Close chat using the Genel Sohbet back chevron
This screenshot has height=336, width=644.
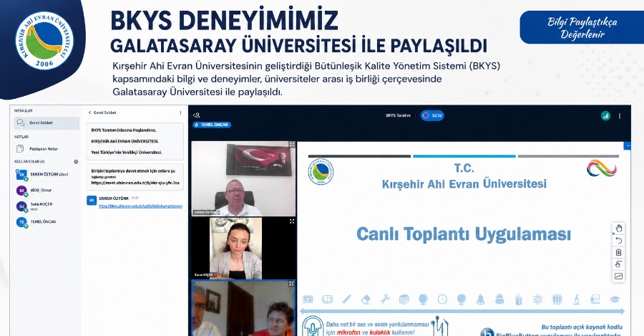tap(89, 112)
